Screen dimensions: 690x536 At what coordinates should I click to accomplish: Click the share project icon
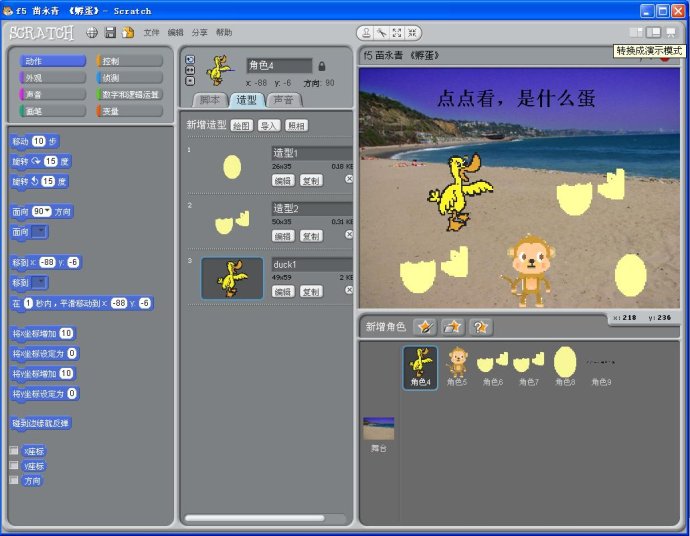pyautogui.click(x=128, y=33)
